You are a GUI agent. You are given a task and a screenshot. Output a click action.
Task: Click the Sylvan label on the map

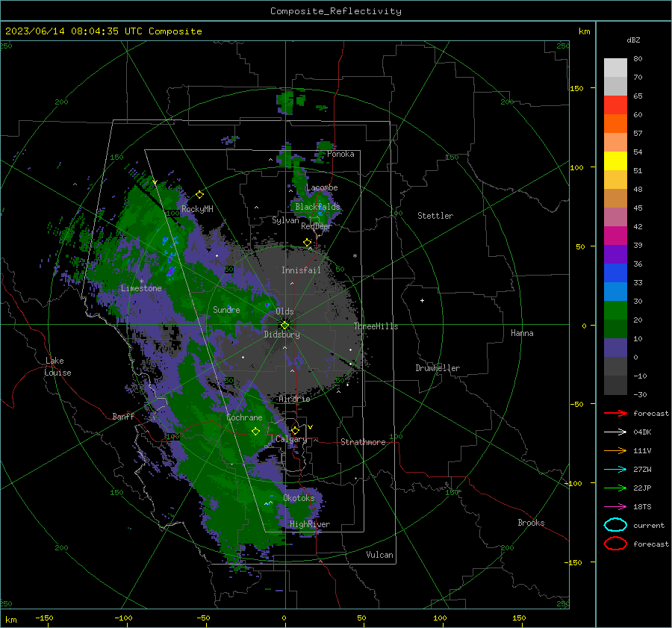[285, 220]
